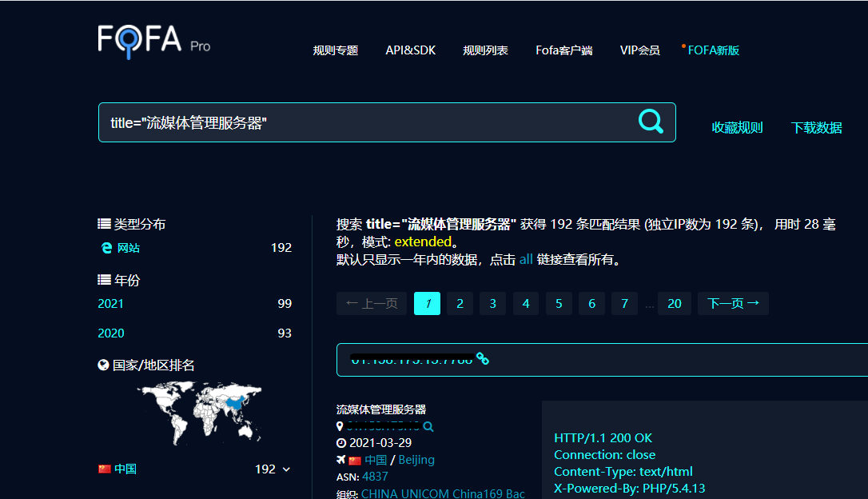Click the 'X-Powered-By: PHP/5.4.13' line
Image resolution: width=868 pixels, height=499 pixels.
tap(629, 489)
